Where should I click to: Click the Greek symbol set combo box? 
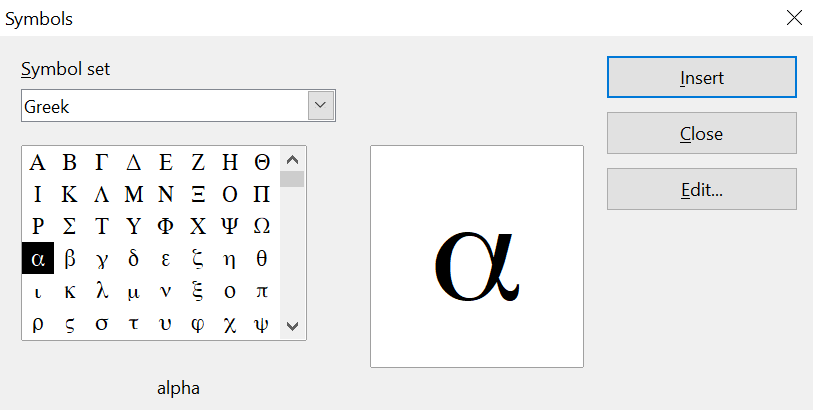[178, 106]
